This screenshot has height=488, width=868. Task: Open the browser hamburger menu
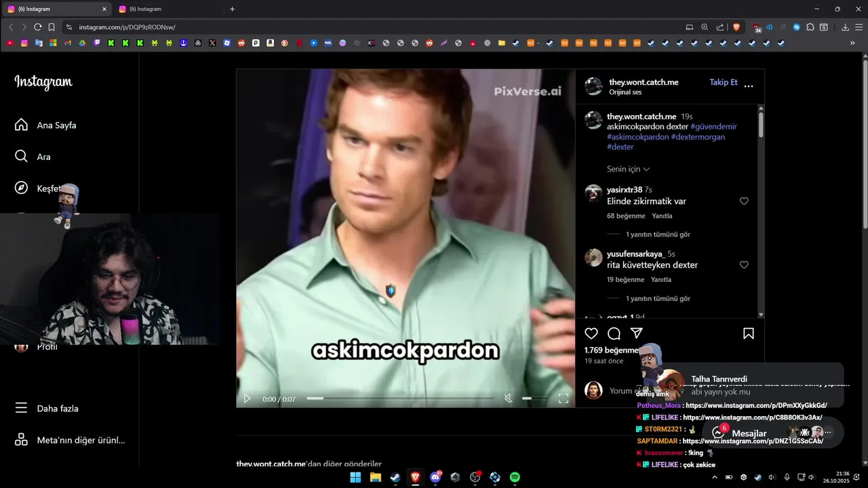pos(859,27)
